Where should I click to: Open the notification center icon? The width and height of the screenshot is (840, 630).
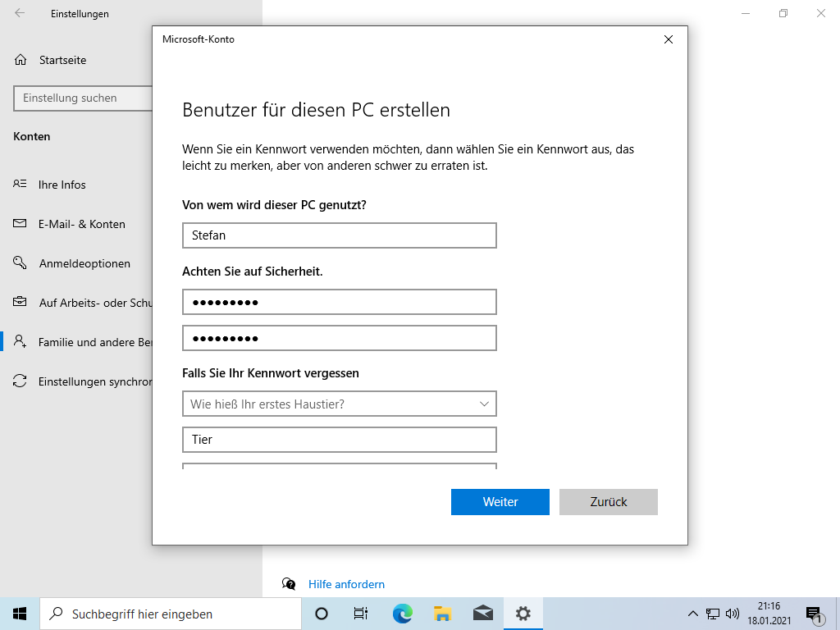(814, 615)
